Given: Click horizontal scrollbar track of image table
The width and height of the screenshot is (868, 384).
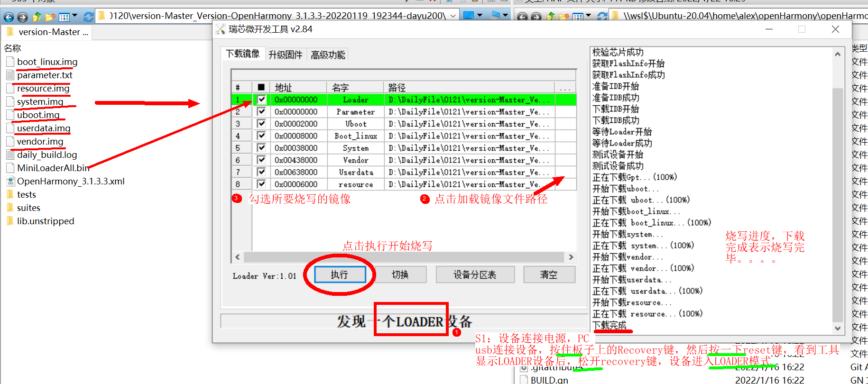Looking at the screenshot, I should pos(404,257).
